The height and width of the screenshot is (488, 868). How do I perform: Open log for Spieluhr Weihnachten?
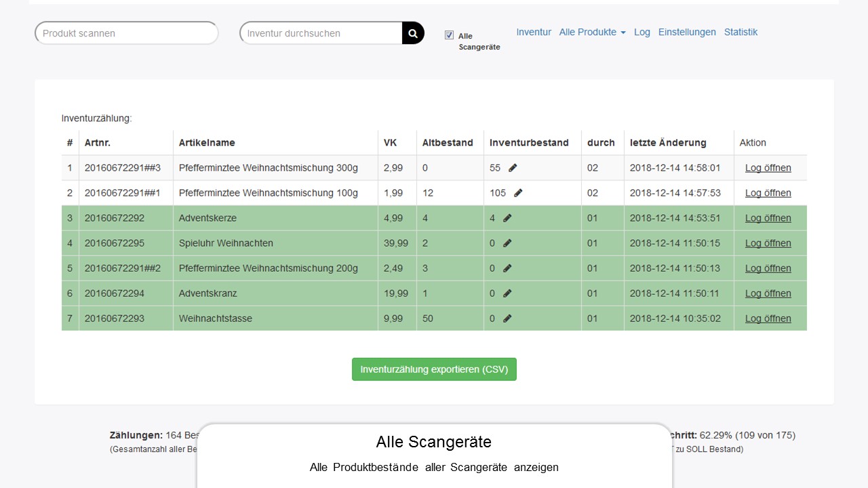point(768,243)
